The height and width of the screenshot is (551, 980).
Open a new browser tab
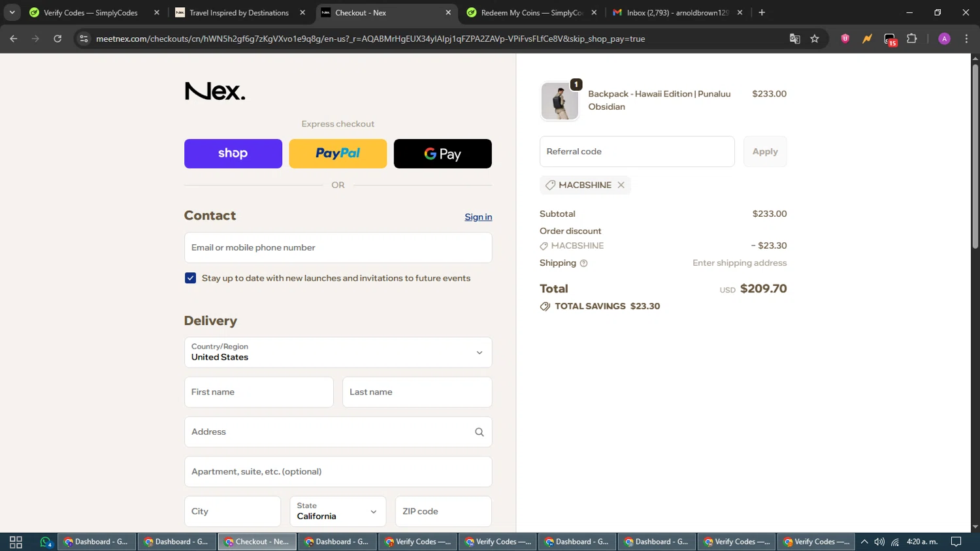coord(762,12)
